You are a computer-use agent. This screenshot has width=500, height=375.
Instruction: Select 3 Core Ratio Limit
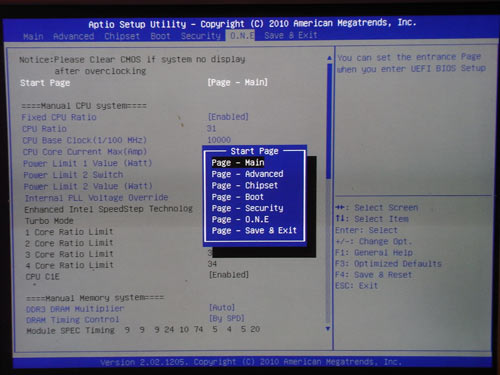click(69, 254)
